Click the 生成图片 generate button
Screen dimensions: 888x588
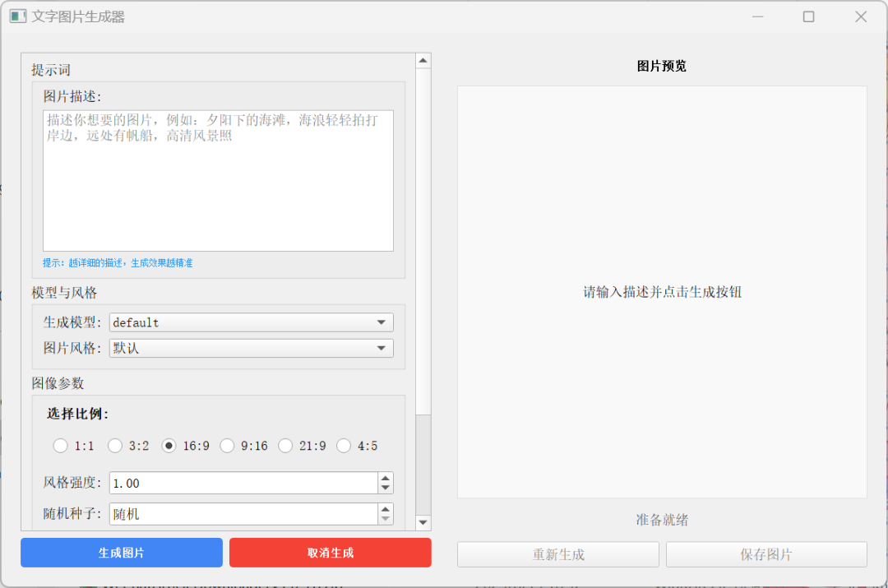pyautogui.click(x=121, y=553)
